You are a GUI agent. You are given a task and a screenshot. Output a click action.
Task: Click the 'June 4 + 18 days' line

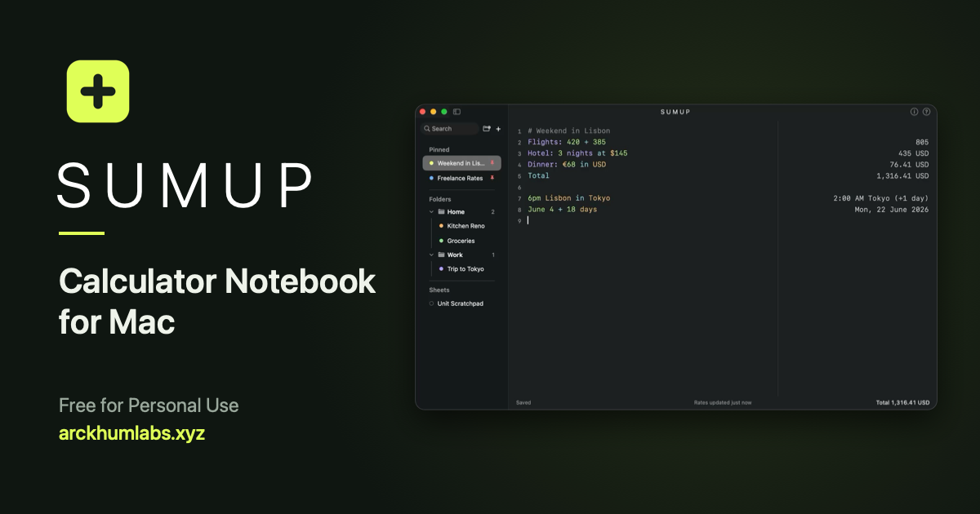pyautogui.click(x=562, y=210)
